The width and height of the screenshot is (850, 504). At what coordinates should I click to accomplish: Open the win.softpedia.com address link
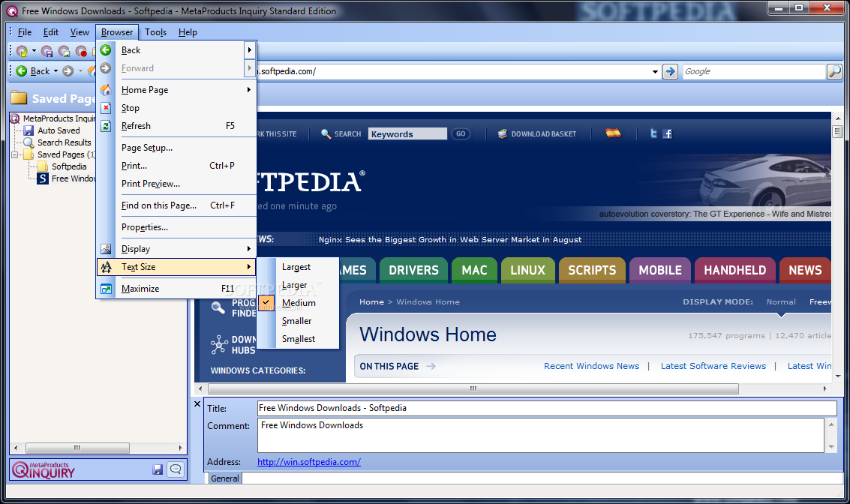click(x=308, y=462)
